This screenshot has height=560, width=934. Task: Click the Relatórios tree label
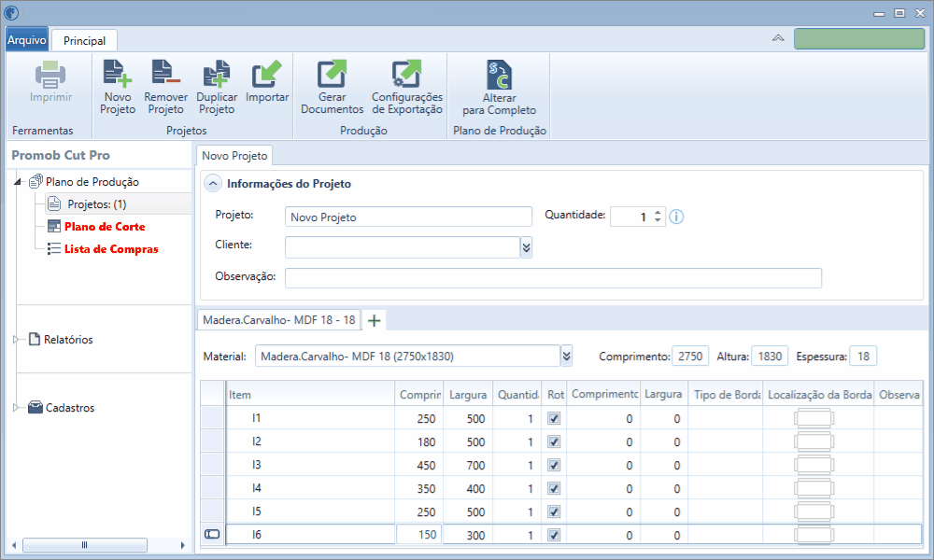pyautogui.click(x=68, y=339)
